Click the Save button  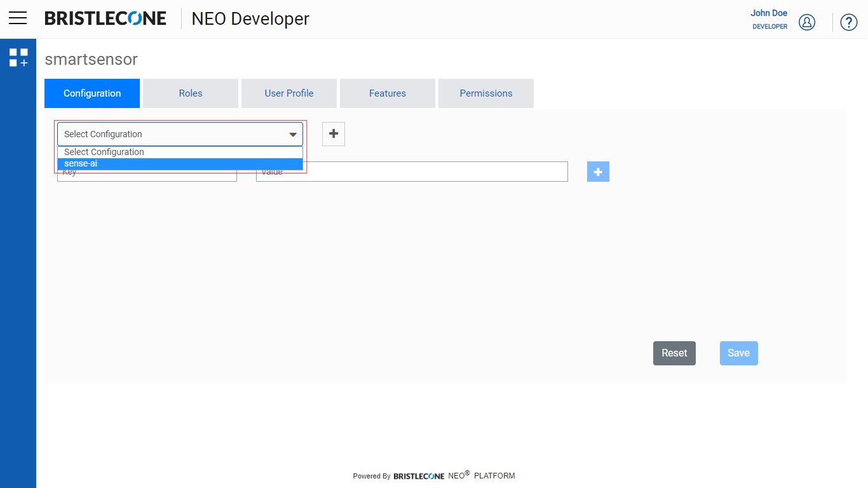739,353
